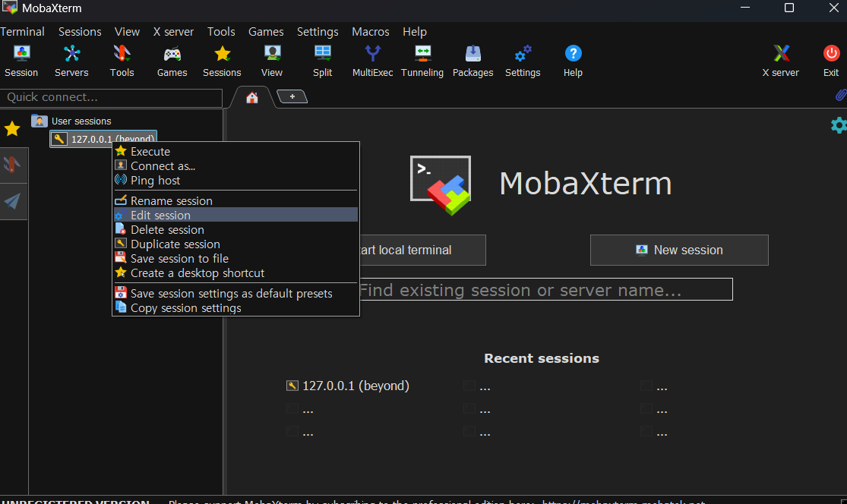Click the MobaXterm logo on the home page

pyautogui.click(x=441, y=184)
